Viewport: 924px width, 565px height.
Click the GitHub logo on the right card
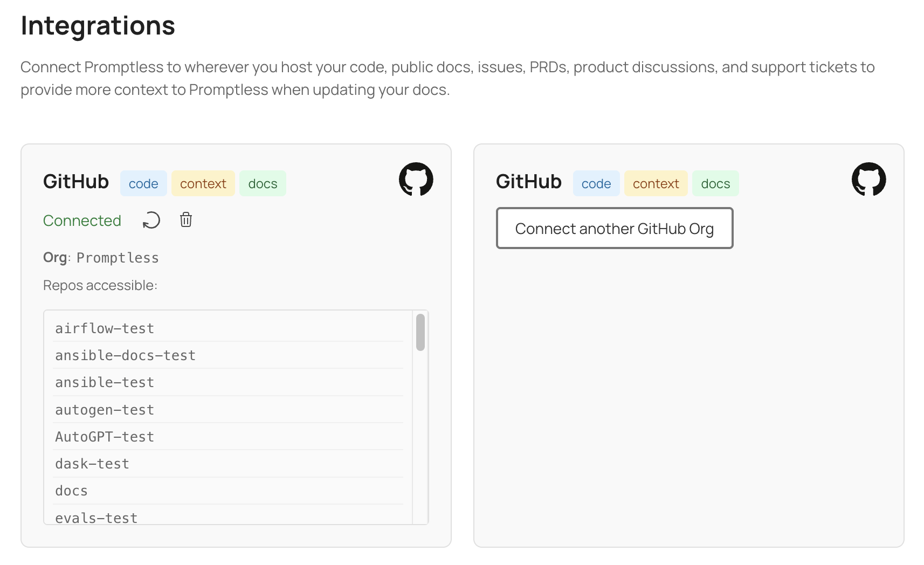(x=868, y=179)
